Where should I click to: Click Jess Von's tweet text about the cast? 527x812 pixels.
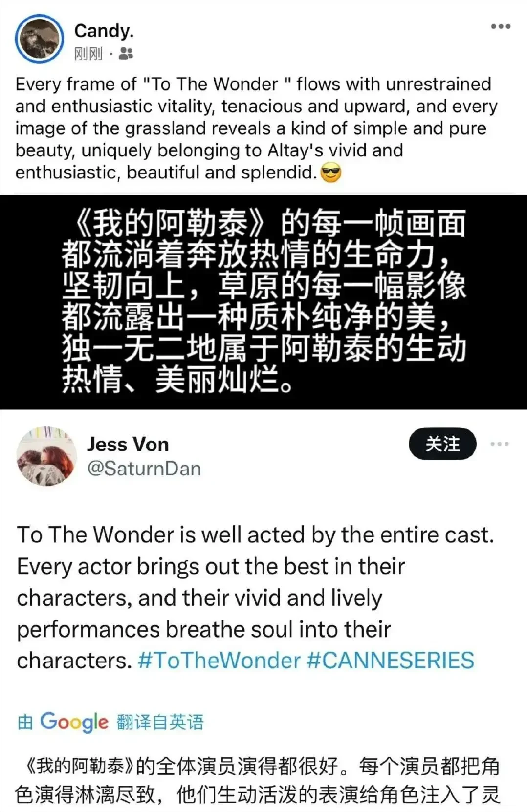(x=255, y=598)
